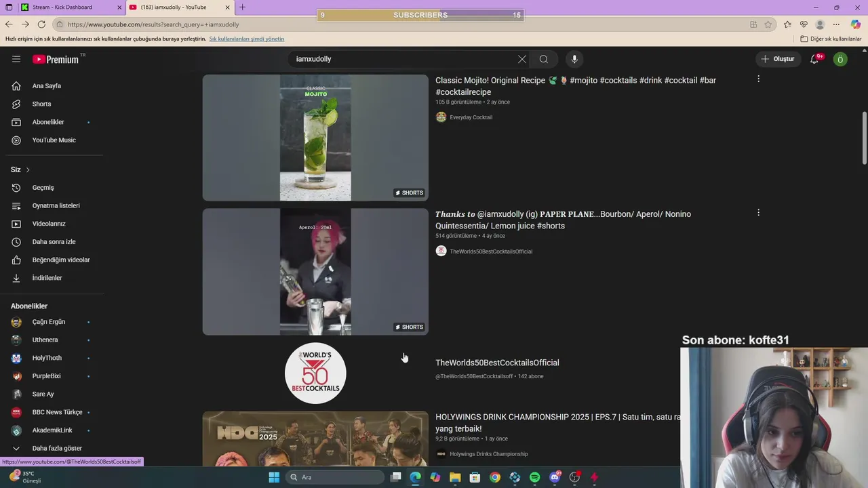868x488 pixels.
Task: Open more options for Classic Mojito video
Action: coord(758,79)
